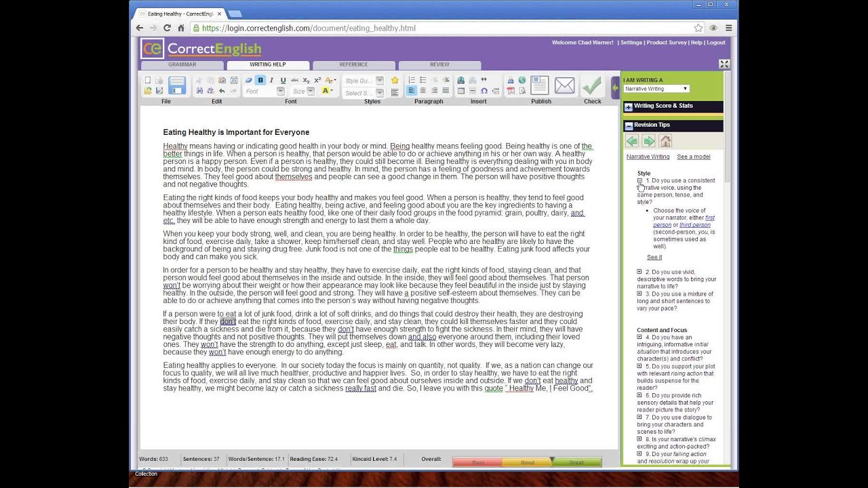Insert a numbered list
The image size is (868, 488).
412,80
